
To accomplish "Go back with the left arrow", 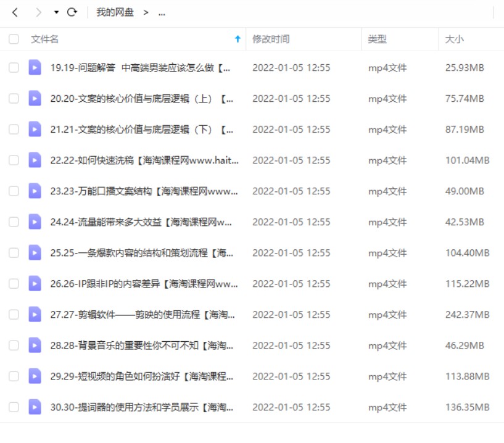I will click(15, 12).
